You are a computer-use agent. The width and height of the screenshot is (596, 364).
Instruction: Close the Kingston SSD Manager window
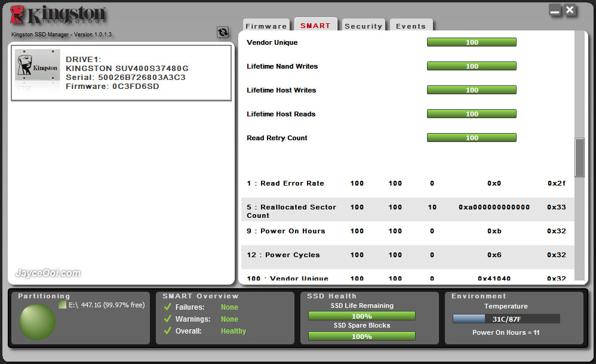(570, 10)
